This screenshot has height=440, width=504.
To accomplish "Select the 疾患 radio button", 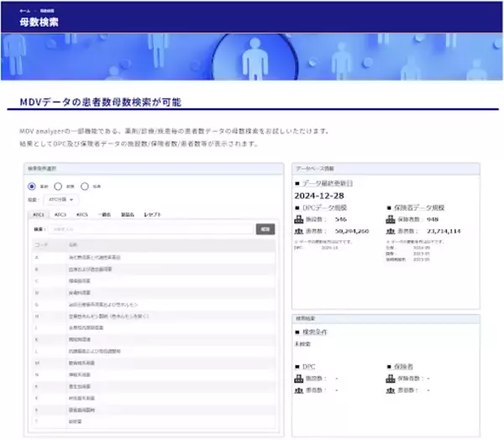I will point(85,186).
